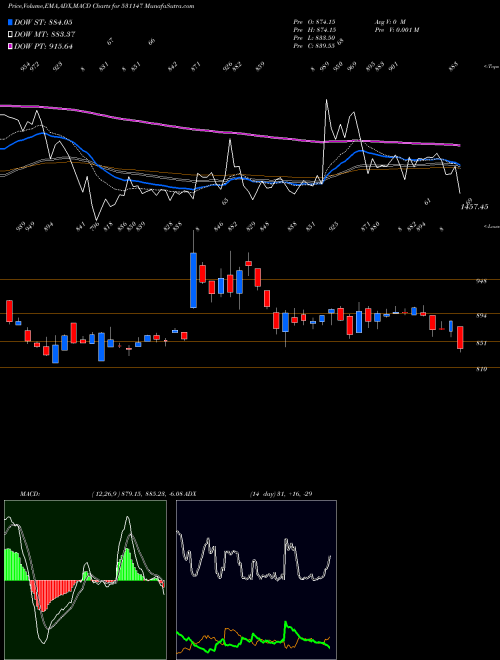Click the white DOW MT legend swatch
This screenshot has width=500, height=660.
click(x=10, y=35)
